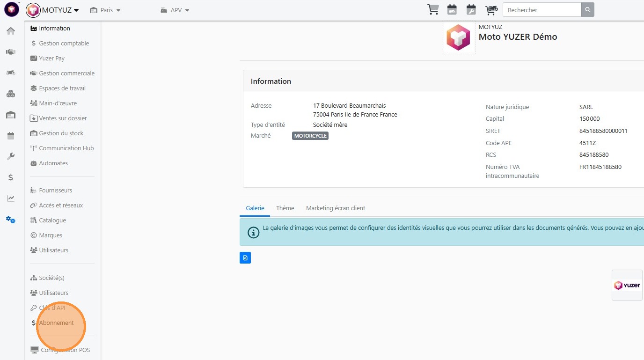Open the dollar finance icon in left rail
This screenshot has width=644, height=360.
pos(11,177)
